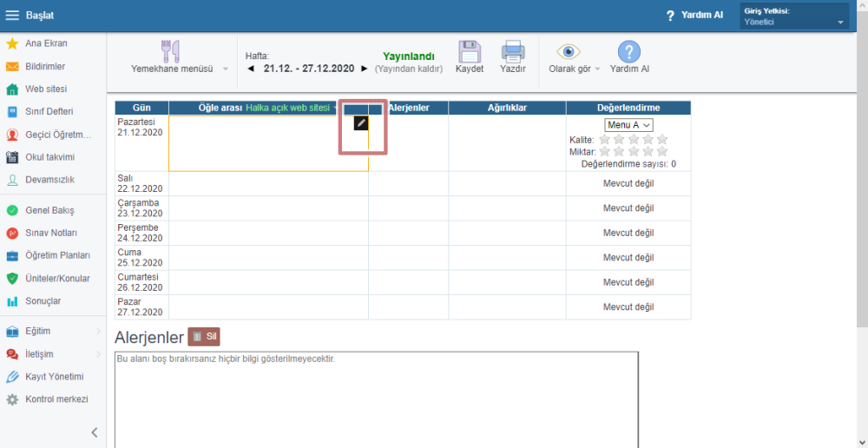
Task: Open Geçici Öğretmen icon in sidebar
Action: [12, 135]
